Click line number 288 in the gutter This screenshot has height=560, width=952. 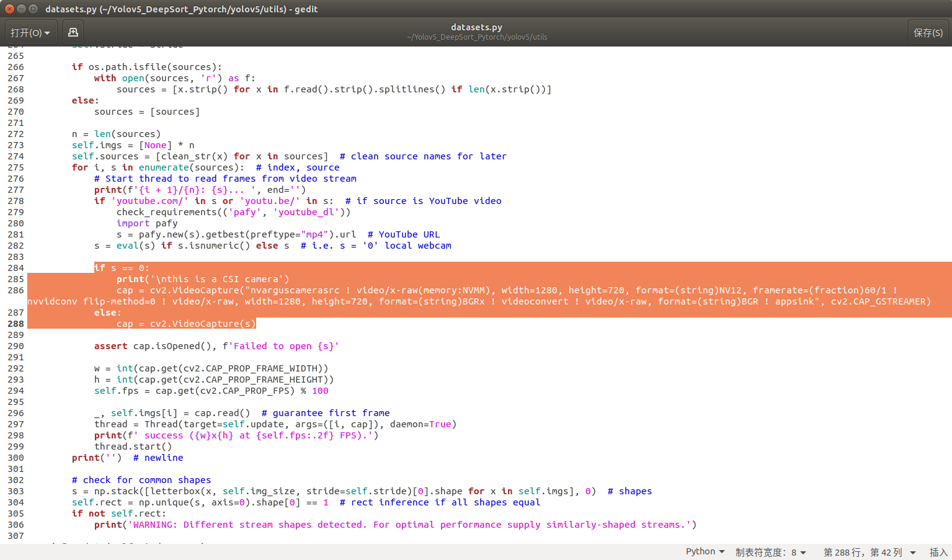pyautogui.click(x=16, y=324)
